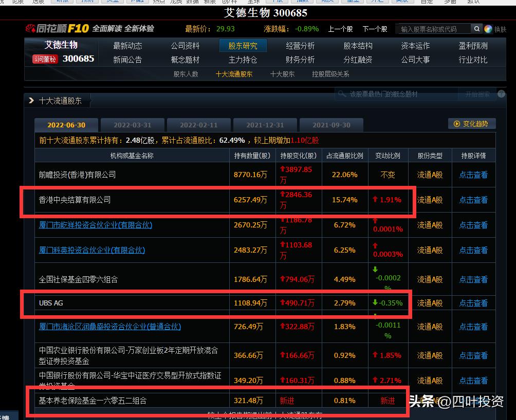Click 点击查看 for 前瞻投资(香港)有限公司
The height and width of the screenshot is (420, 516).
pos(473,175)
